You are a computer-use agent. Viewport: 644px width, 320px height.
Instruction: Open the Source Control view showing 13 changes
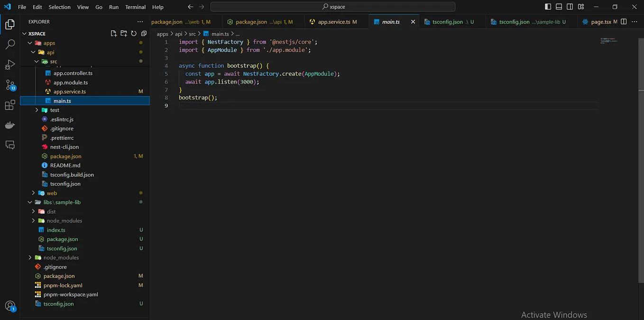click(10, 84)
